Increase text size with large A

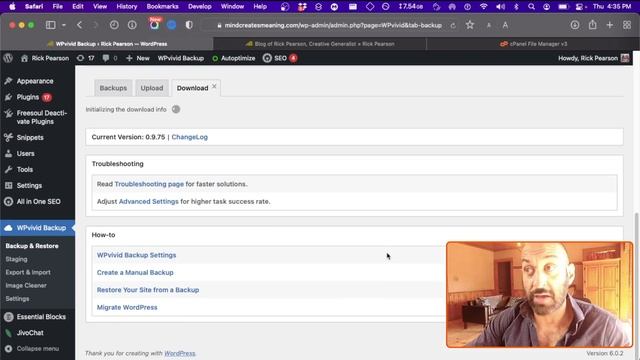(505, 25)
